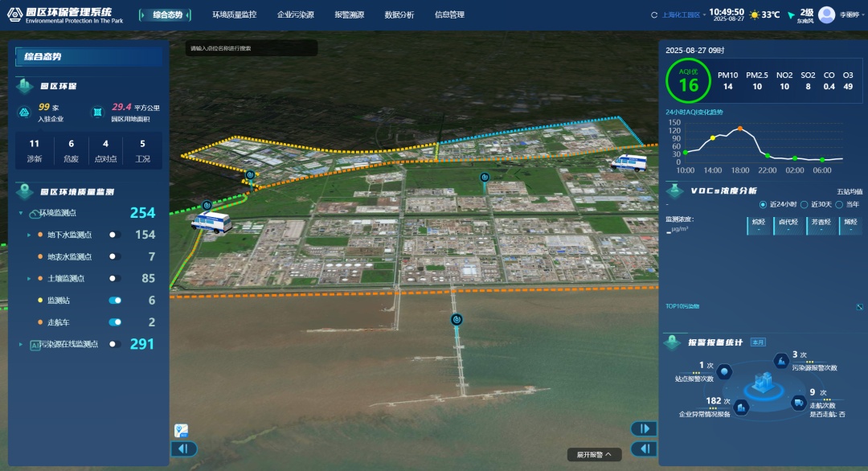Click the 污染源报警次数 factory icon
The width and height of the screenshot is (868, 471).
click(x=781, y=360)
